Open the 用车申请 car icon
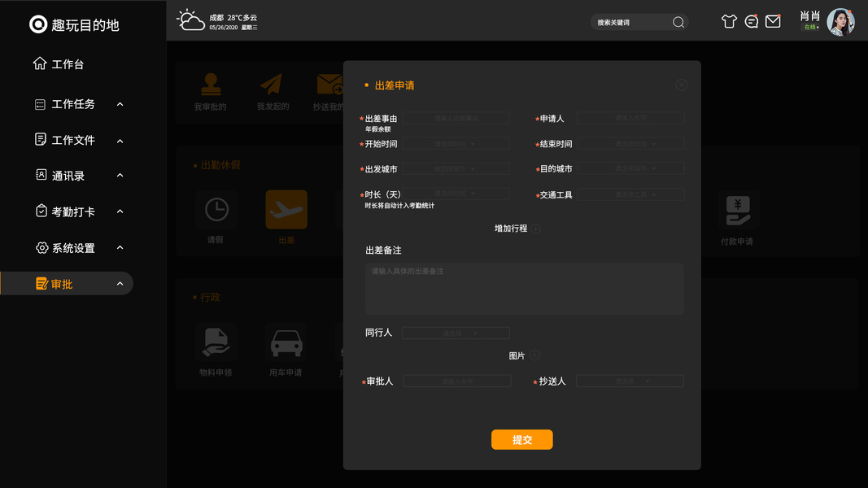The image size is (868, 488). (x=286, y=342)
